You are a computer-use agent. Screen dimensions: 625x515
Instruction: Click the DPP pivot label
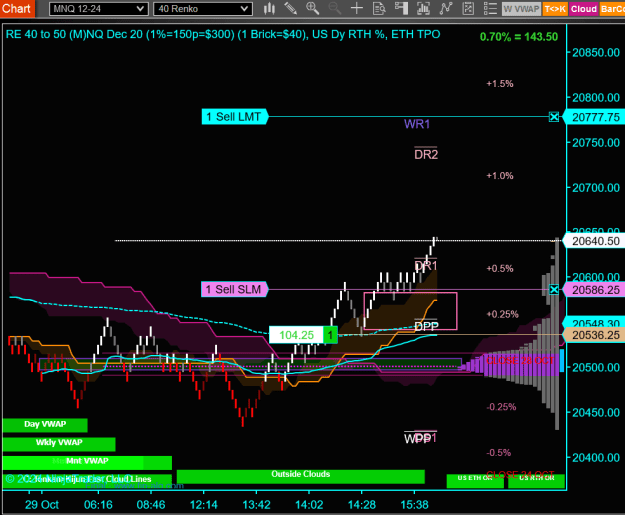coord(426,326)
